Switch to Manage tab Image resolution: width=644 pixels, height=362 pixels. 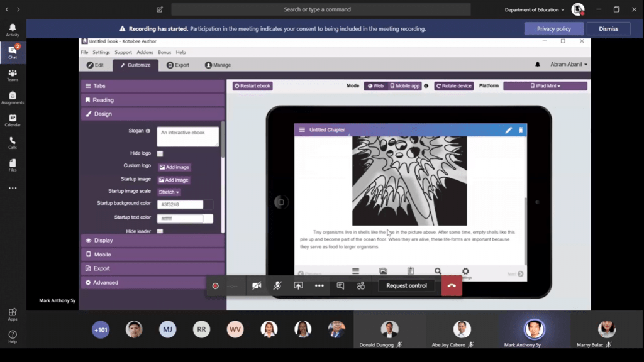click(x=218, y=65)
